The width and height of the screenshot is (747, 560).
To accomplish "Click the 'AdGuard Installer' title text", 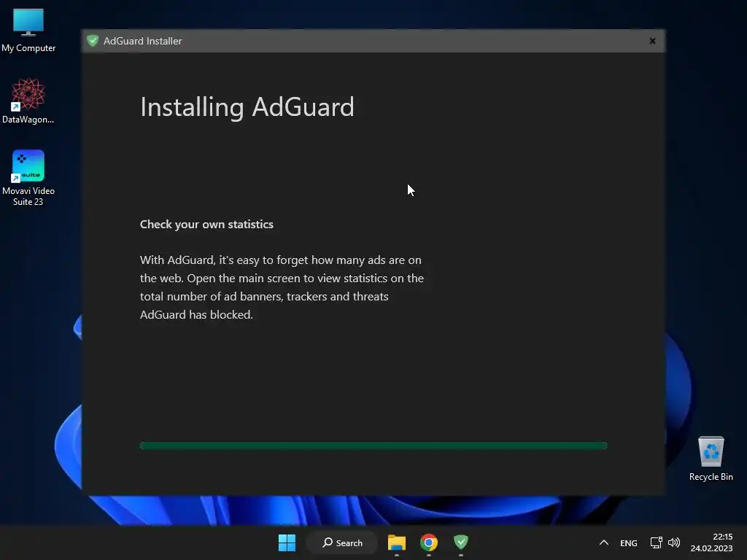I will (x=142, y=41).
